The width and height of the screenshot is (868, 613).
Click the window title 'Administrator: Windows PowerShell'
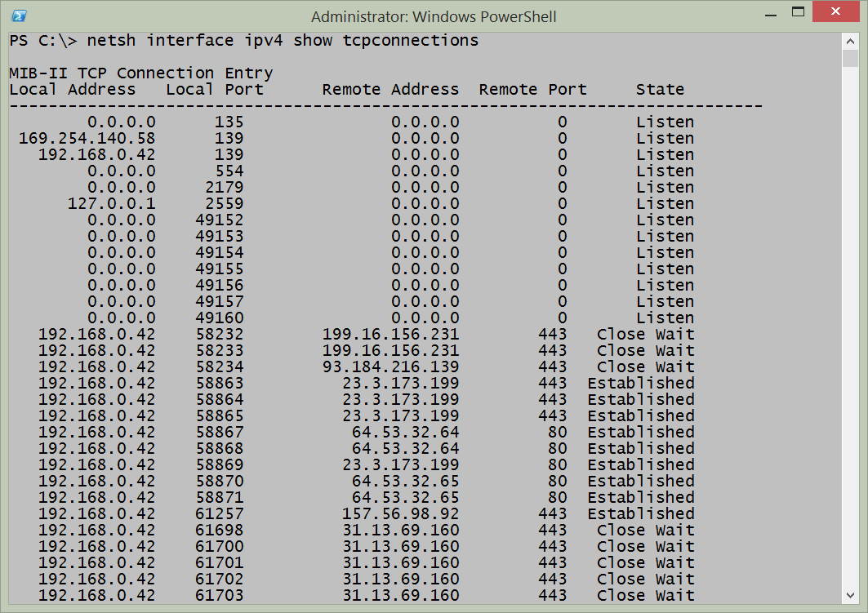[x=432, y=16]
